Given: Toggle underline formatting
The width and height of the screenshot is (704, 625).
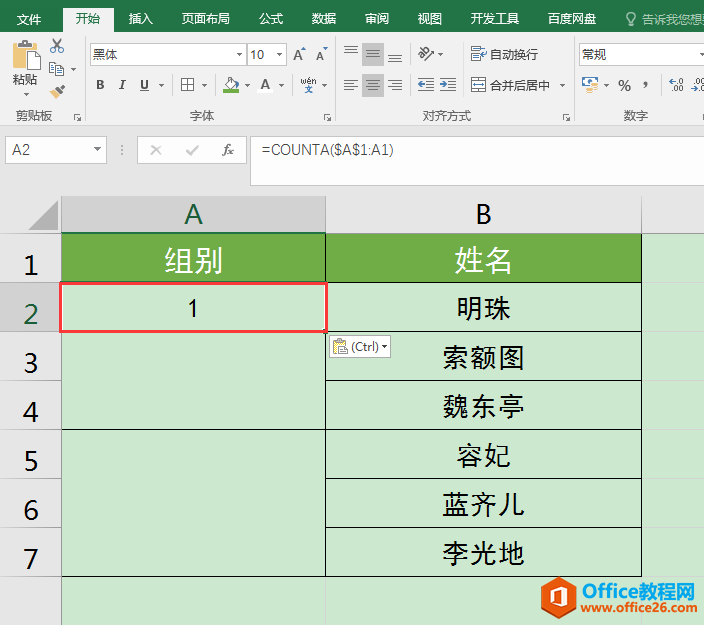Looking at the screenshot, I should [x=144, y=85].
